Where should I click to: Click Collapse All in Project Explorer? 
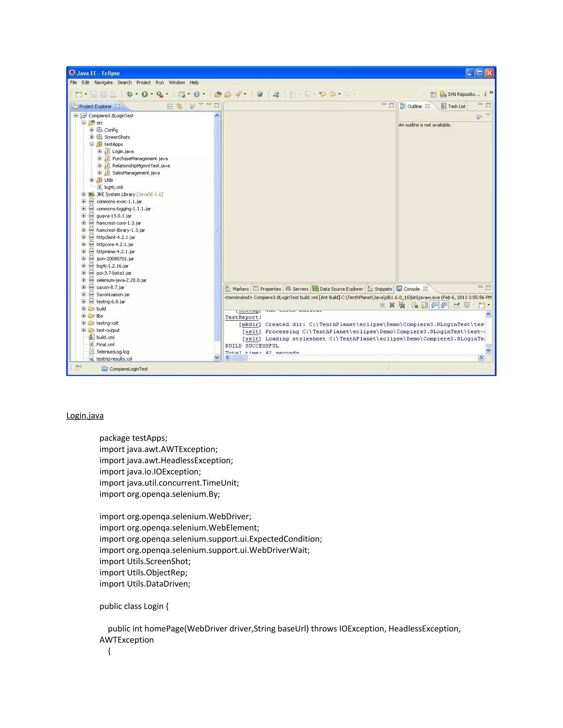[170, 106]
